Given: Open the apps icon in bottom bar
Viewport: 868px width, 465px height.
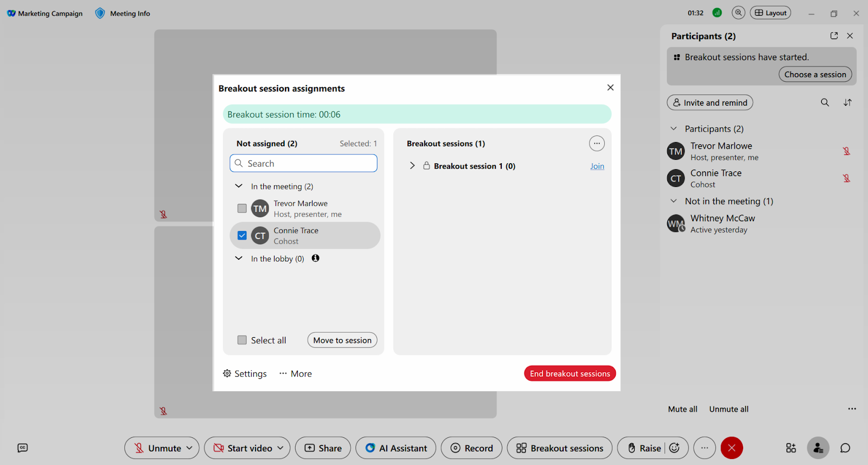Looking at the screenshot, I should click(x=791, y=448).
